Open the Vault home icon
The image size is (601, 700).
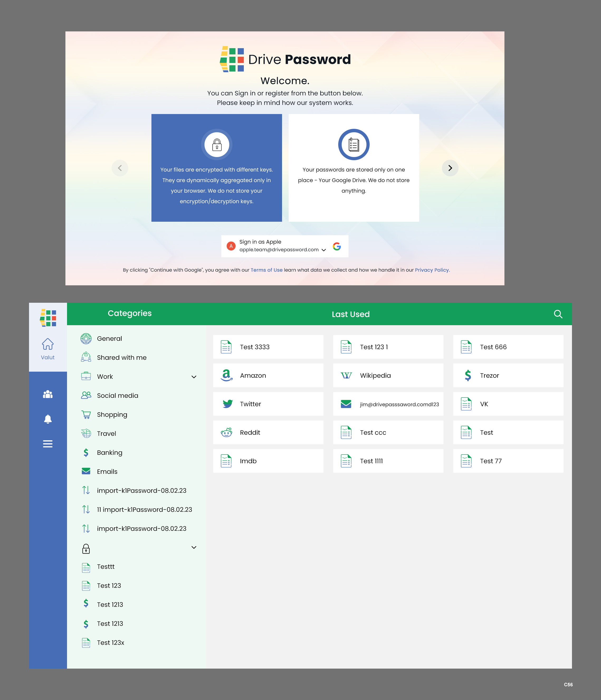(47, 344)
